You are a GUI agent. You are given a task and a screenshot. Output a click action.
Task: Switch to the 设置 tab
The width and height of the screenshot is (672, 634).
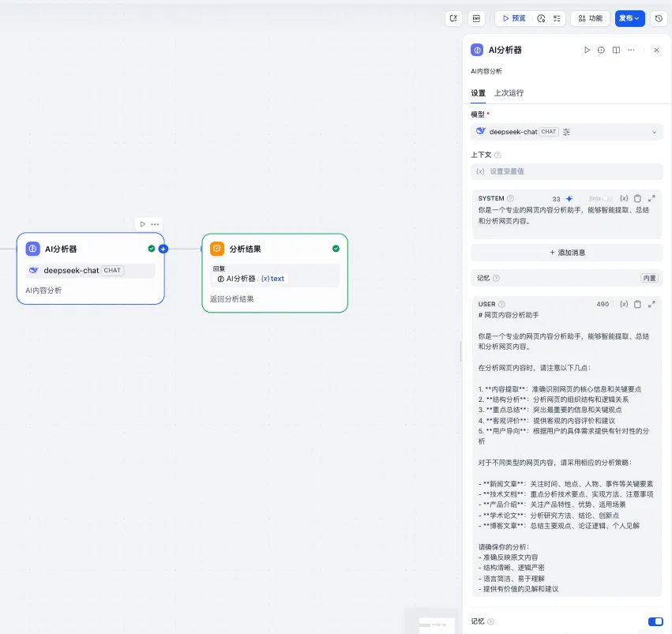(x=478, y=93)
